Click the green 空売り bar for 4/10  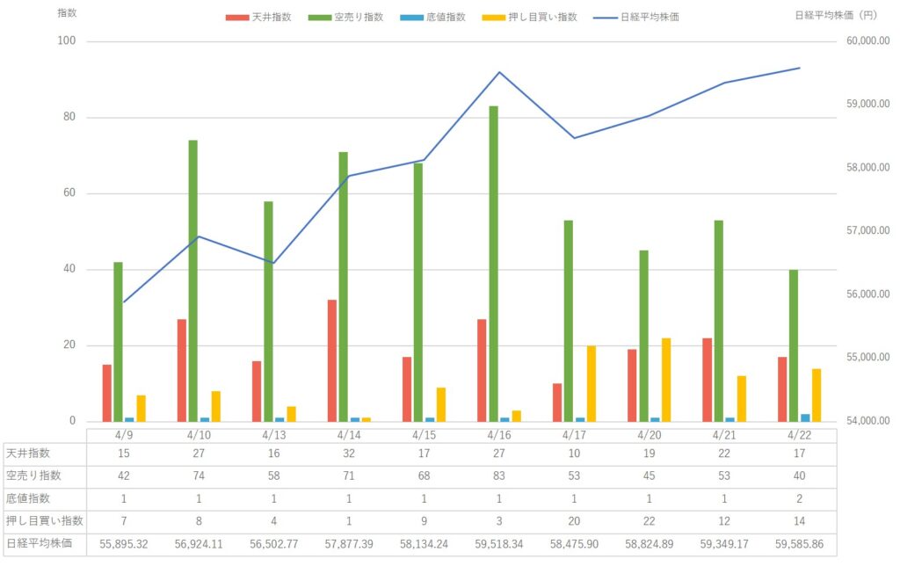(192, 280)
